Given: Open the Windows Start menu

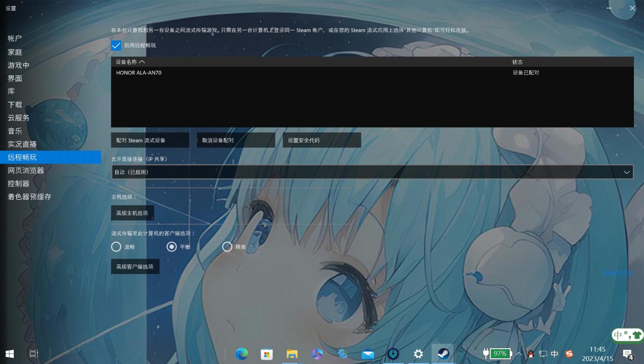Looking at the screenshot, I should 10,354.
